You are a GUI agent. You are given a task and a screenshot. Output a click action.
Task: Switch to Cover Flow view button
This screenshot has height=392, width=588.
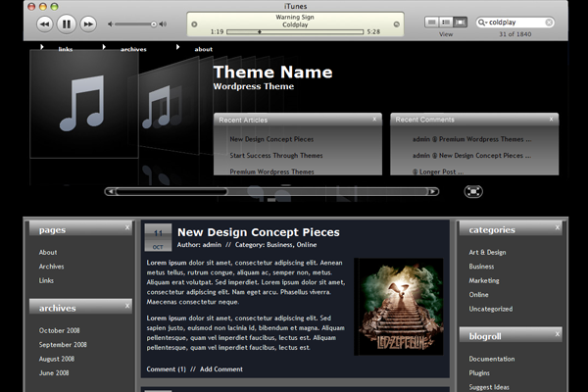point(460,23)
